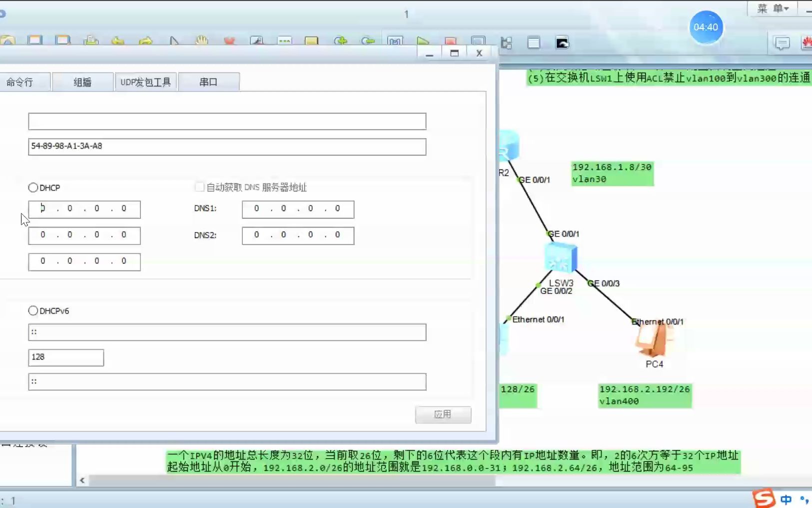Click the Zoom In icon

[x=340, y=40]
